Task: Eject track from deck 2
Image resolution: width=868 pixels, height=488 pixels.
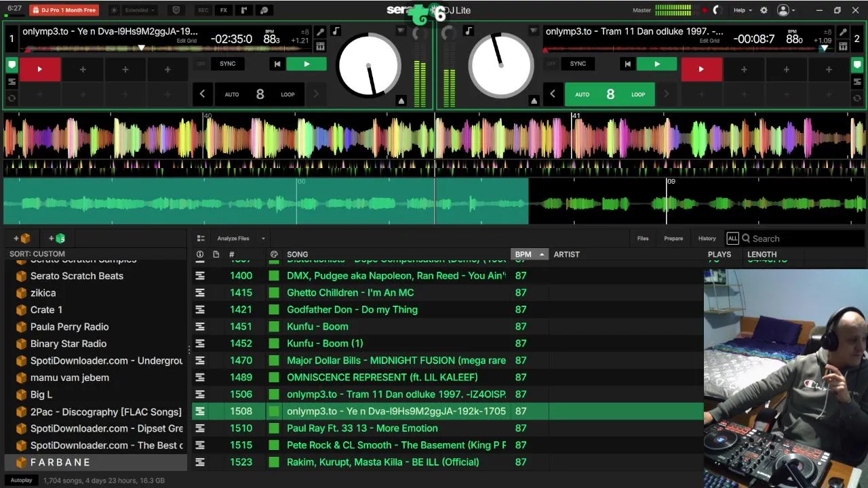Action: pos(534,101)
